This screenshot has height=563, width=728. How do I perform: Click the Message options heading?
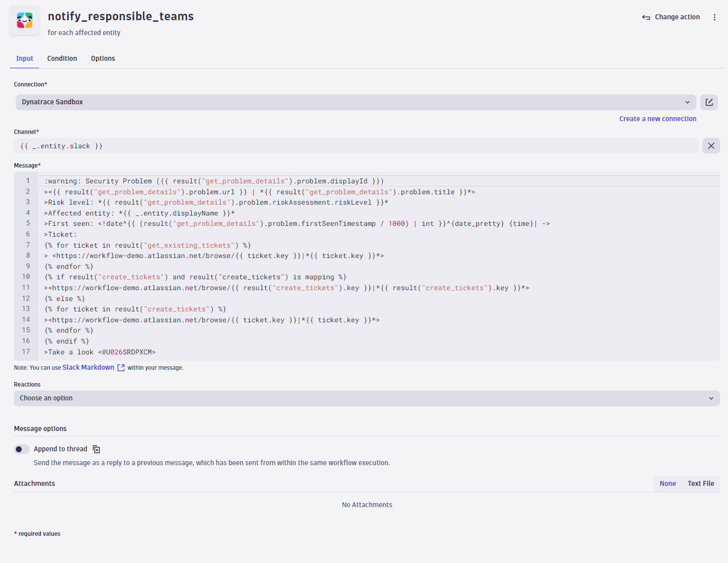point(40,429)
